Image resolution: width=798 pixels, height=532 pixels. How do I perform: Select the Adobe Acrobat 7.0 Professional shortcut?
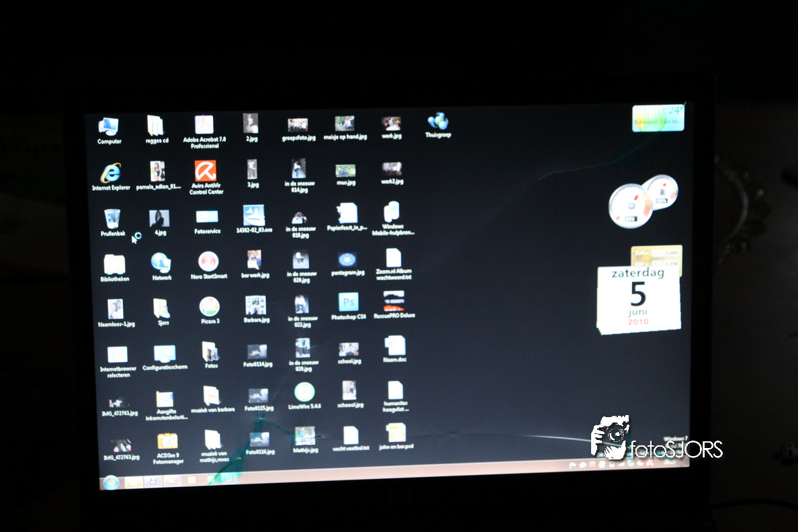pyautogui.click(x=204, y=126)
